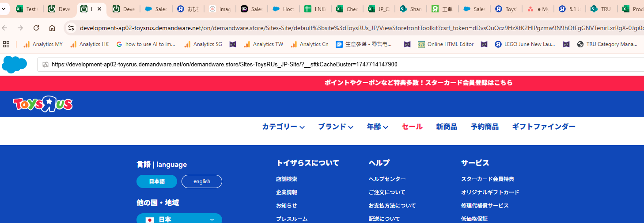
Task: Click the Japan flag icon
Action: [x=150, y=219]
